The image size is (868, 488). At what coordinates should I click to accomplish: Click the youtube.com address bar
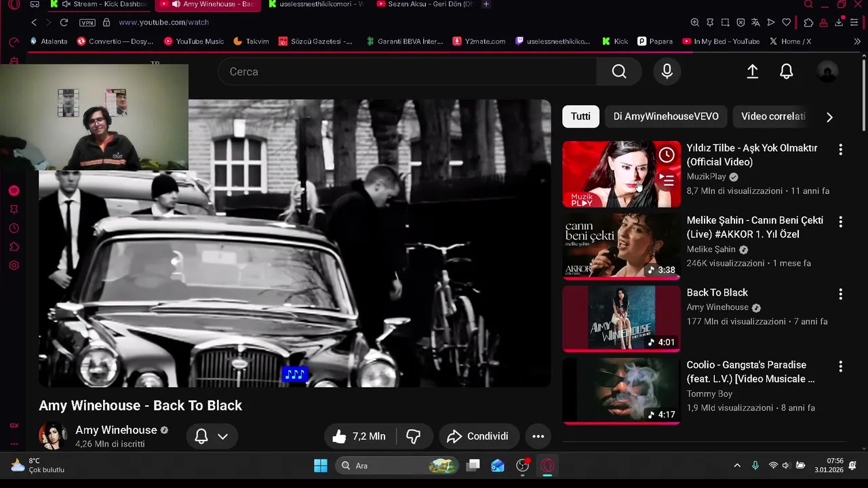coord(163,22)
